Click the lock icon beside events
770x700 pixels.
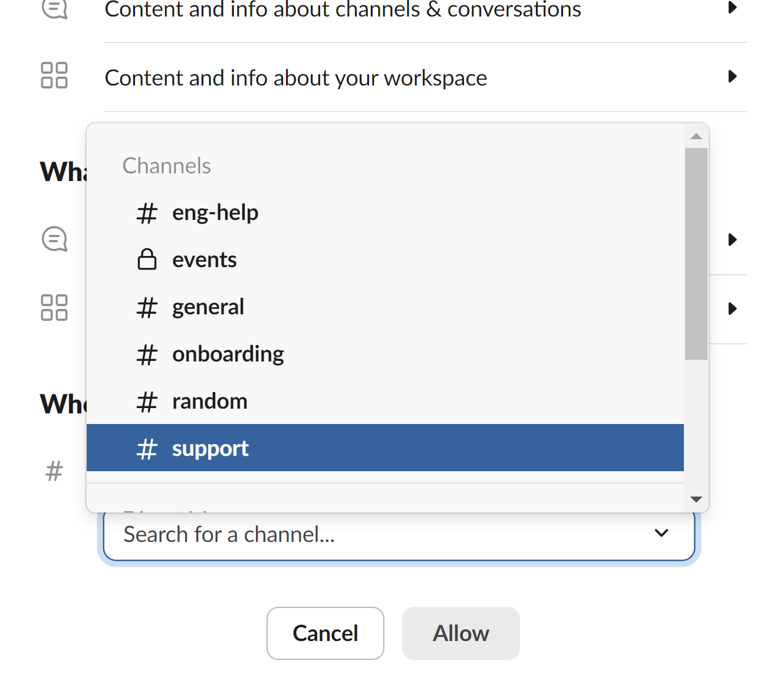tap(147, 259)
